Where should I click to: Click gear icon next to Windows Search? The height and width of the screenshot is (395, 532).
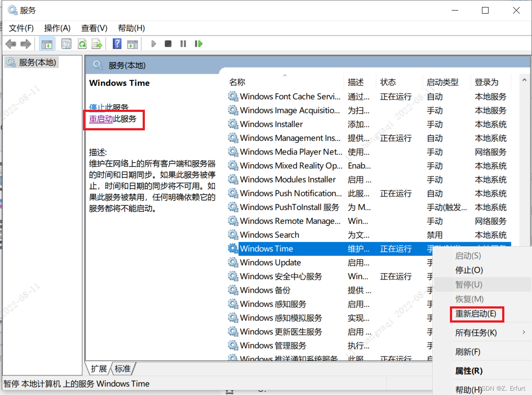click(x=233, y=235)
